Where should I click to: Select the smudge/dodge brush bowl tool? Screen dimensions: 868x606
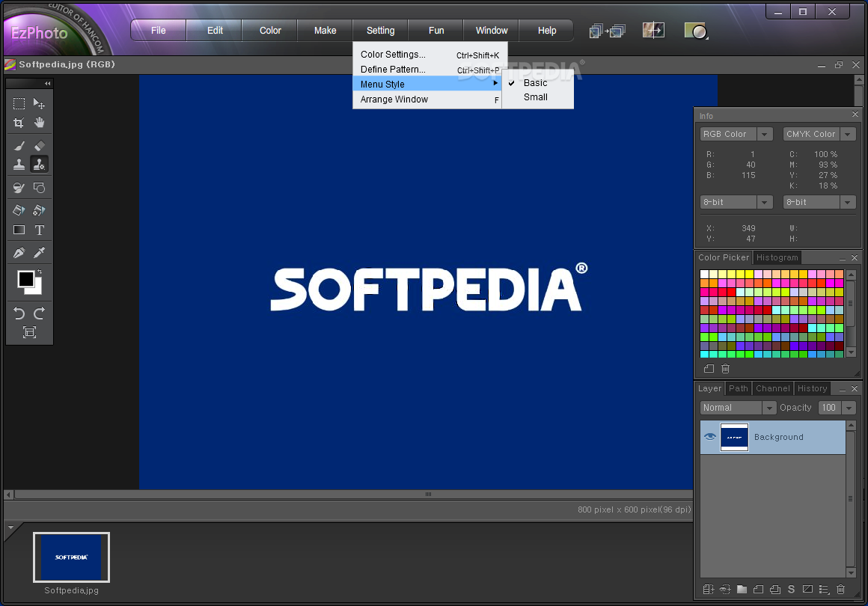[x=19, y=188]
